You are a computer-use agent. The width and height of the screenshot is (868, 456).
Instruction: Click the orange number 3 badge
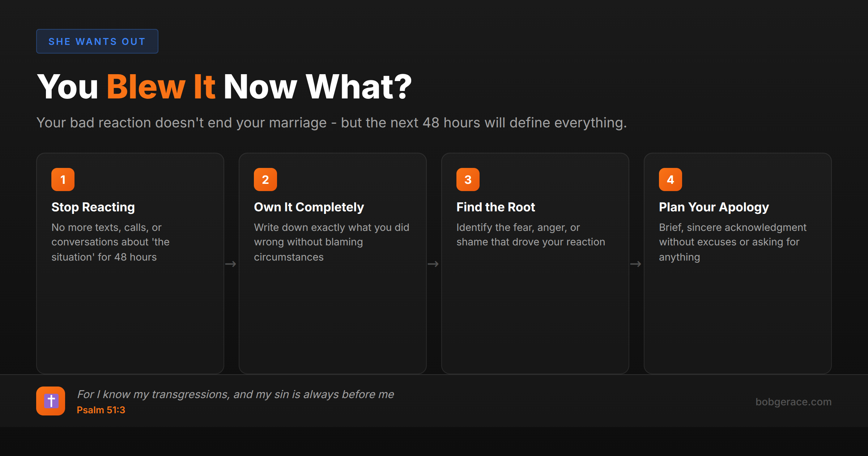(468, 180)
